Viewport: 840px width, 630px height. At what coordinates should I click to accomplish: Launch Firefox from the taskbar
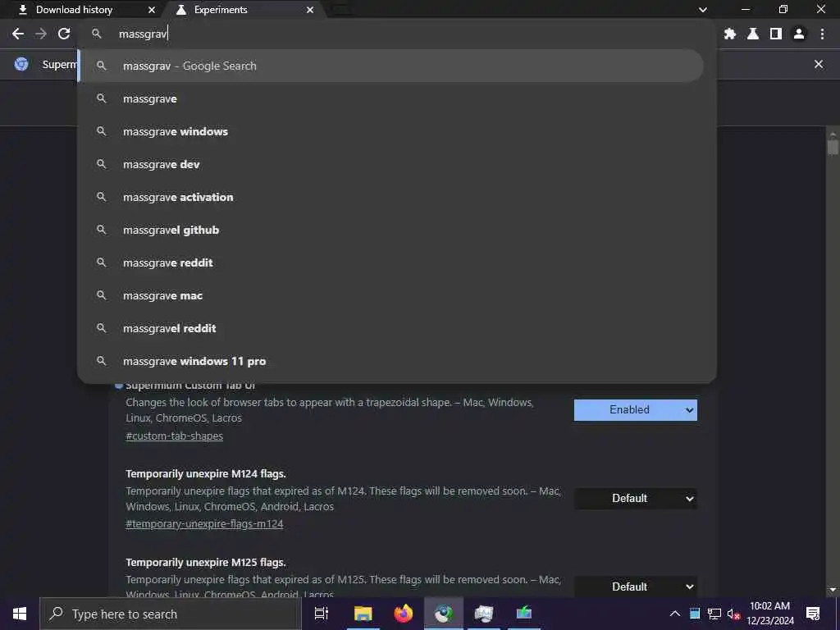(404, 614)
